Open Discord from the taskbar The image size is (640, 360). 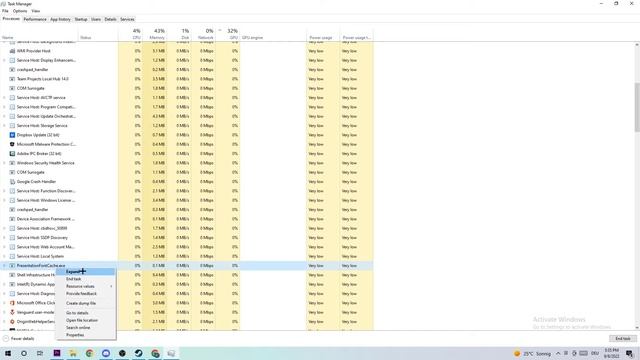[x=106, y=353]
